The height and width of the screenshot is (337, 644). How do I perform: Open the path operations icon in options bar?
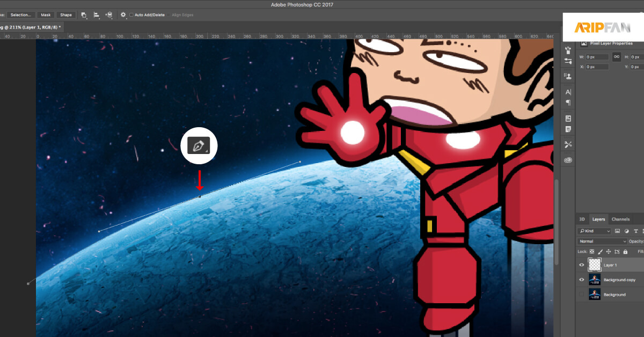84,15
